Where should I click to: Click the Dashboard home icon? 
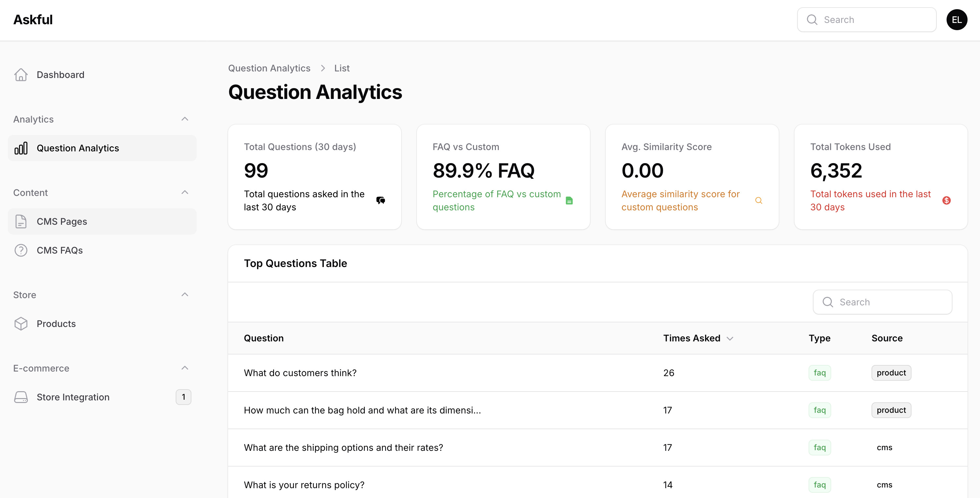21,74
